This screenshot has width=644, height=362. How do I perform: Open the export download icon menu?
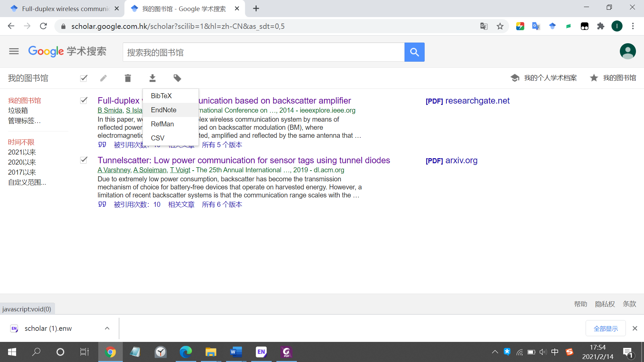tap(152, 78)
